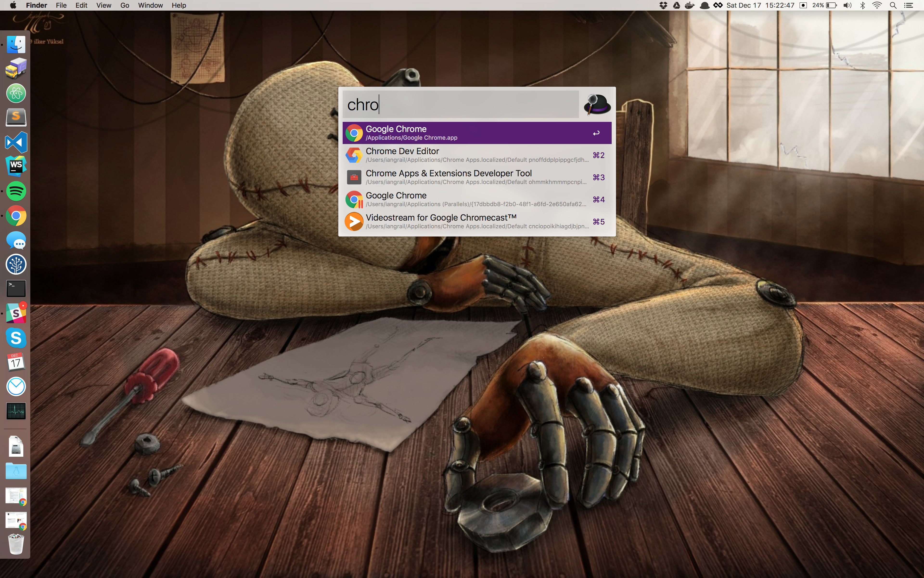Click the date and time in menu bar

tap(760, 5)
